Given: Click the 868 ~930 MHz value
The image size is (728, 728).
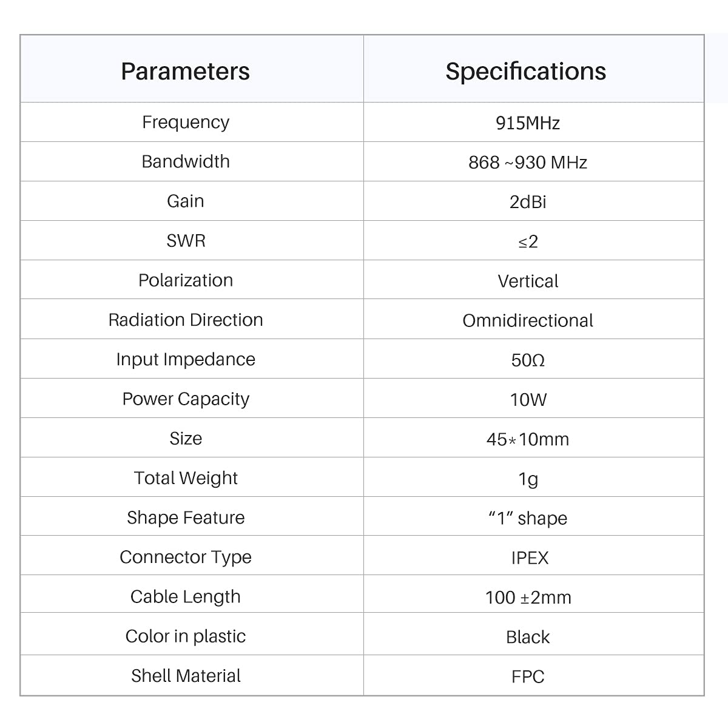Looking at the screenshot, I should tap(528, 163).
